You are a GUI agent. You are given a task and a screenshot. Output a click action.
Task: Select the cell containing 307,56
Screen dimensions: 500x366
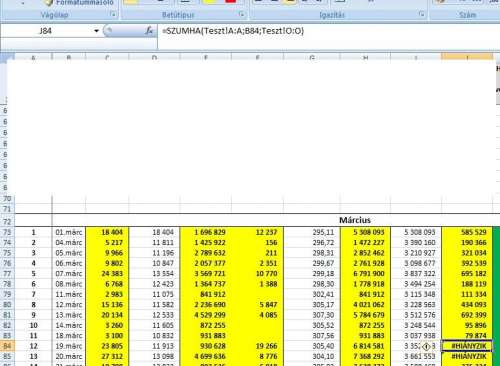(x=312, y=336)
